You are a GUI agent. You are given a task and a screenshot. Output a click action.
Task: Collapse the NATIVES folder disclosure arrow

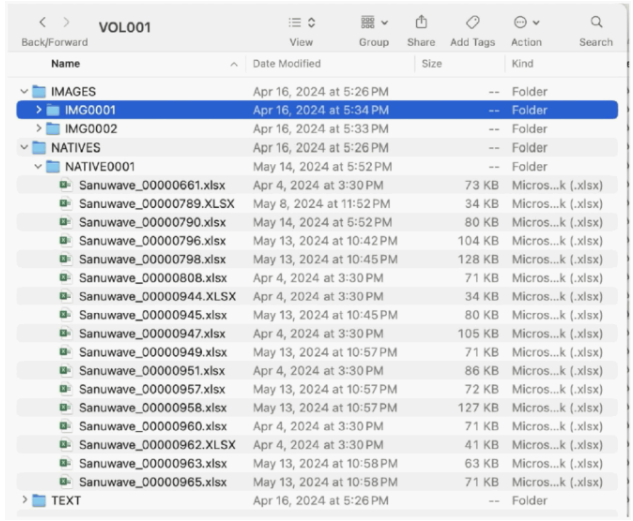tap(24, 147)
